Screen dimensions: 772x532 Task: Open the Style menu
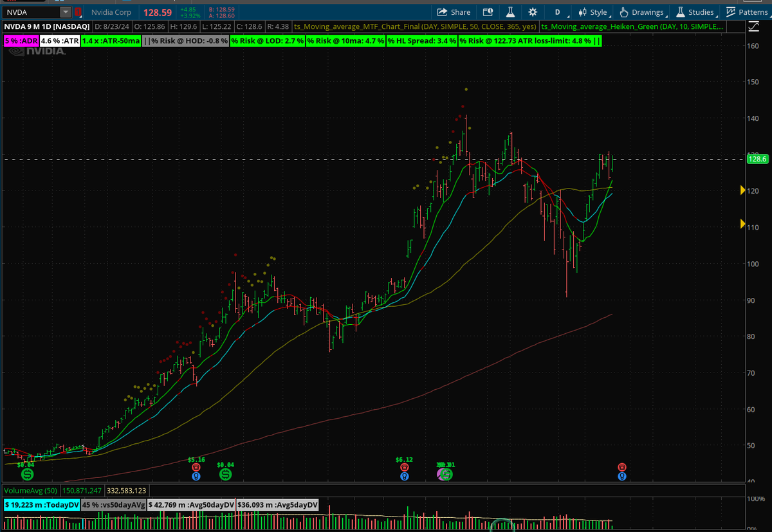pos(593,12)
